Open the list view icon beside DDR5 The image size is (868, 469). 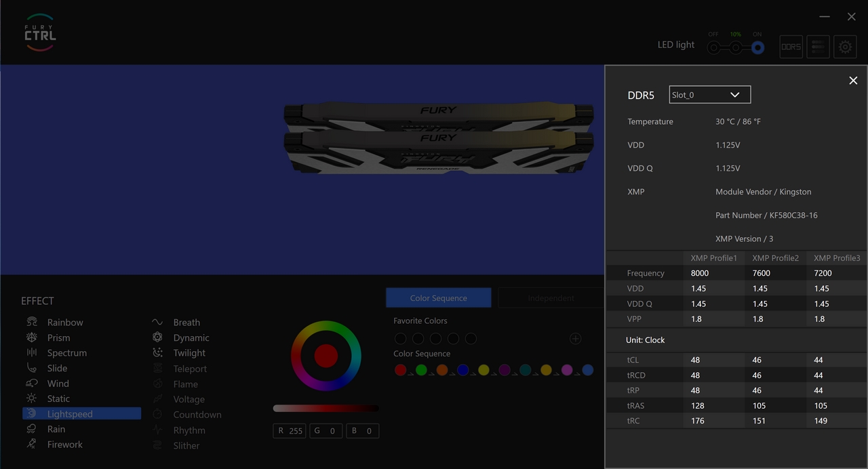(818, 47)
